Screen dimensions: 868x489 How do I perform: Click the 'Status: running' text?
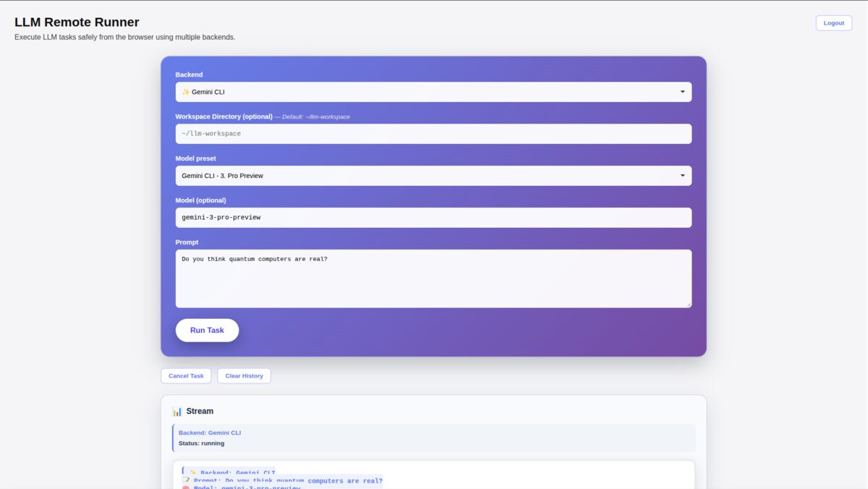(x=201, y=443)
